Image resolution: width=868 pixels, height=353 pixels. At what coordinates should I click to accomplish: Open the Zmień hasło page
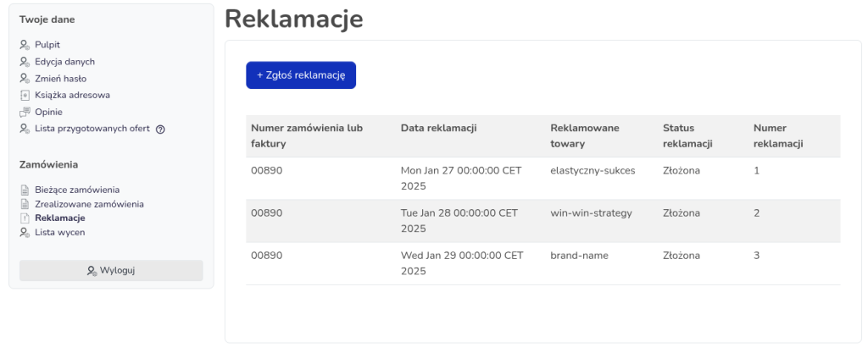click(x=60, y=79)
